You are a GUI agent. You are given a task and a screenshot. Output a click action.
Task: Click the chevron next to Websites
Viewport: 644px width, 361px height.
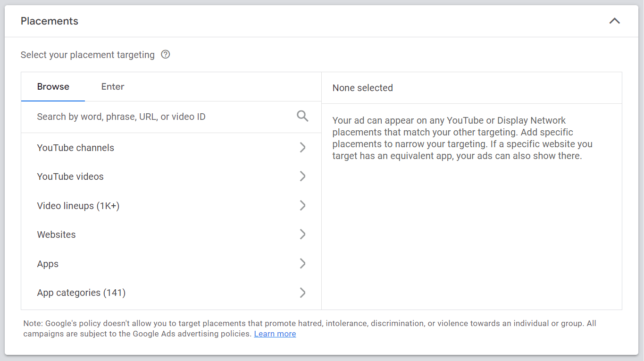[x=302, y=234]
